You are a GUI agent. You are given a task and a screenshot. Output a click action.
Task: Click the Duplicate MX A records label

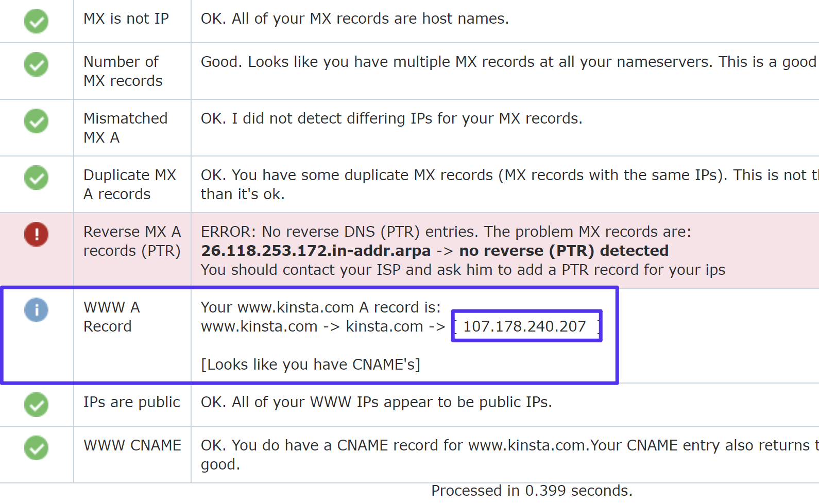tap(130, 184)
